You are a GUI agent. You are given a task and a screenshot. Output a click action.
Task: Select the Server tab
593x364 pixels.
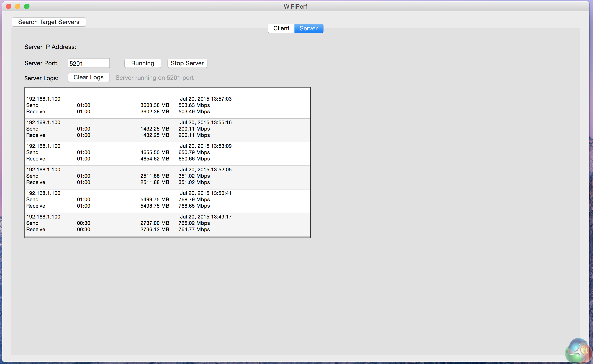(309, 28)
